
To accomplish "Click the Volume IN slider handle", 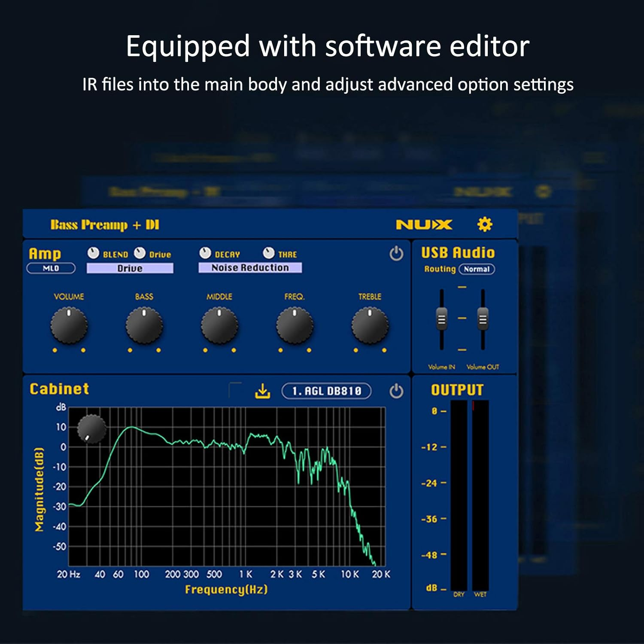I will coord(441,319).
